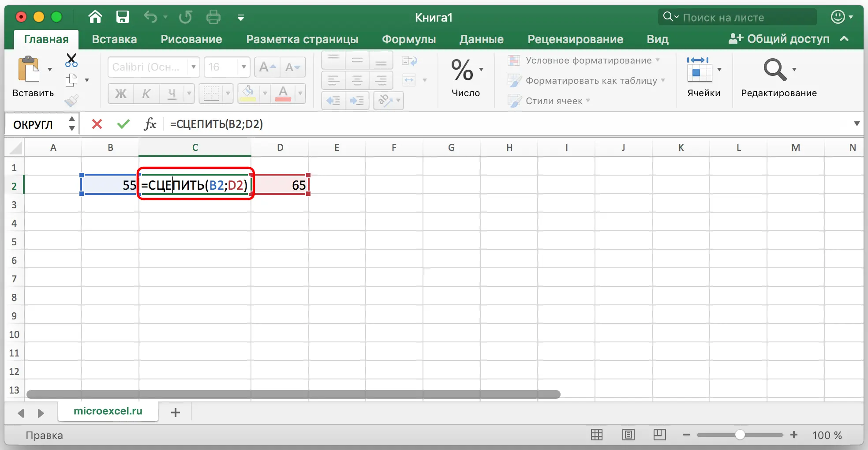Increase font size with A▲ button
The height and width of the screenshot is (450, 868).
pyautogui.click(x=267, y=67)
